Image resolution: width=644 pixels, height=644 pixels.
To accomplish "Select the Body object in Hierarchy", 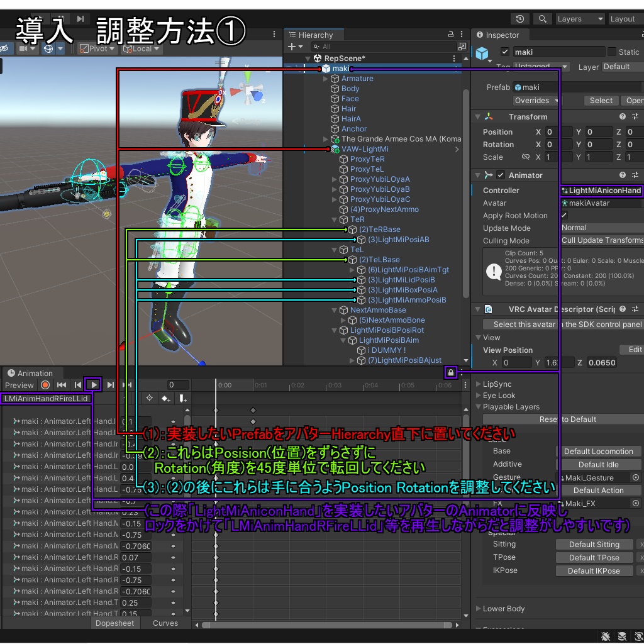I will (x=350, y=89).
